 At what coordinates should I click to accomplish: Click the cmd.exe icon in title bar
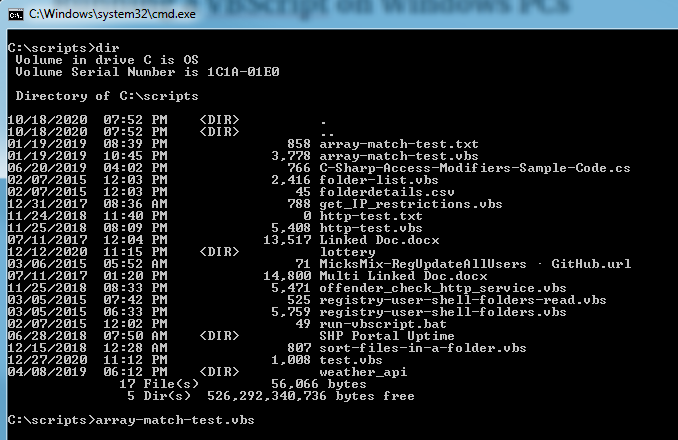tap(16, 14)
